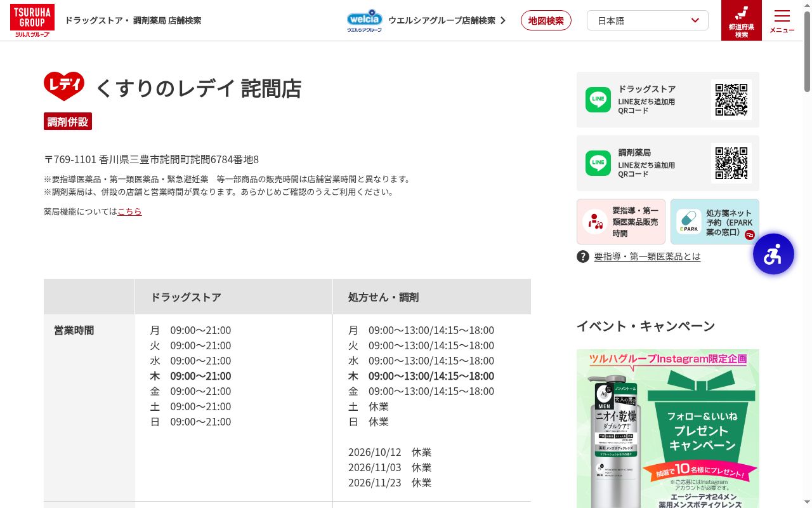
Task: Click the 調剤薬局 LINE icon
Action: pos(598,163)
